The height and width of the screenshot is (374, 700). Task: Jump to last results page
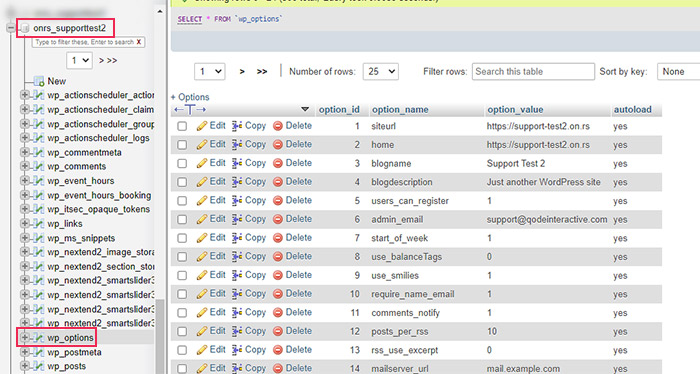click(262, 71)
